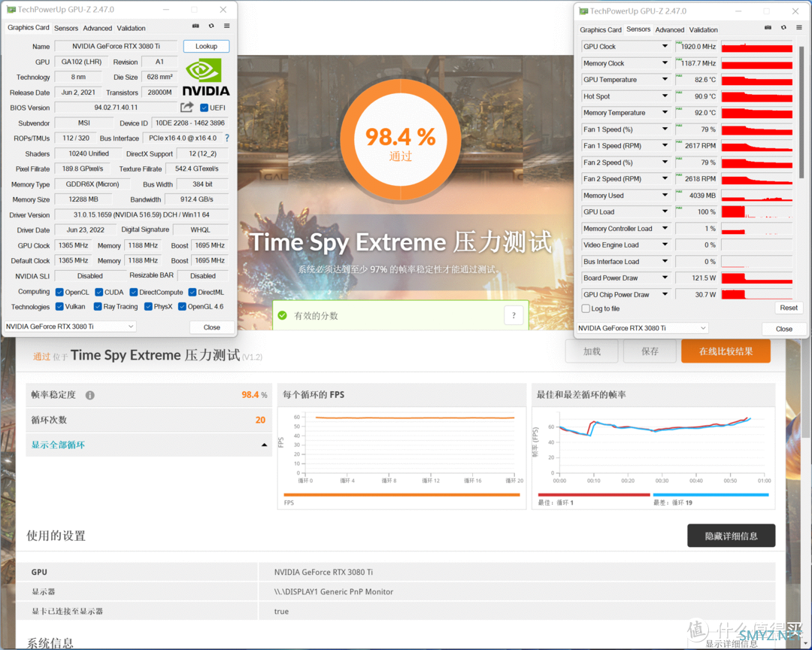Open the GPU Temperature sensor dropdown arrow
Screen dimensions: 812x650
pos(665,80)
